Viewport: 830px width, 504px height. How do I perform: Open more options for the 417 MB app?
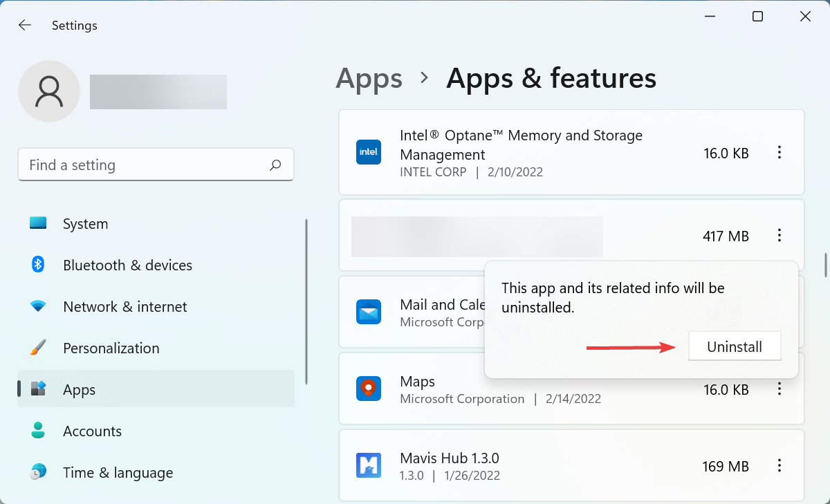click(780, 236)
